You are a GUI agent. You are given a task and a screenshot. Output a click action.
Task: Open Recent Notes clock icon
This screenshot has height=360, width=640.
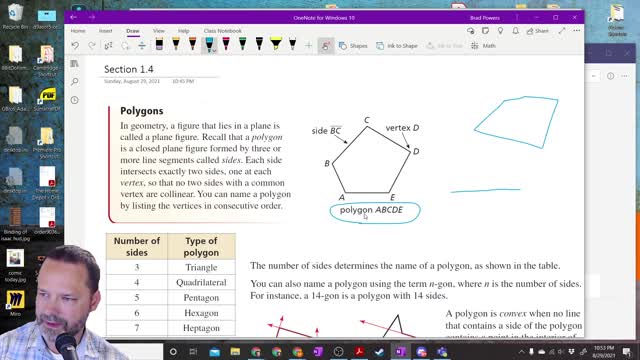tap(74, 100)
